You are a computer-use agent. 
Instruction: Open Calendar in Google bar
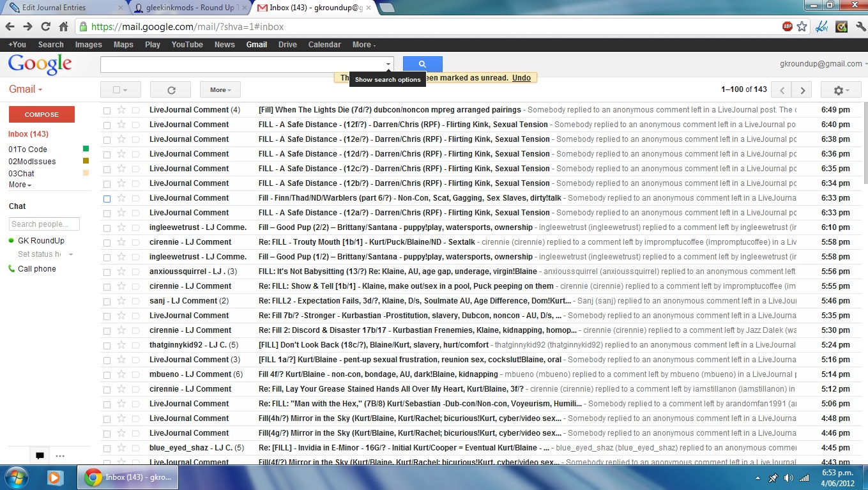324,45
